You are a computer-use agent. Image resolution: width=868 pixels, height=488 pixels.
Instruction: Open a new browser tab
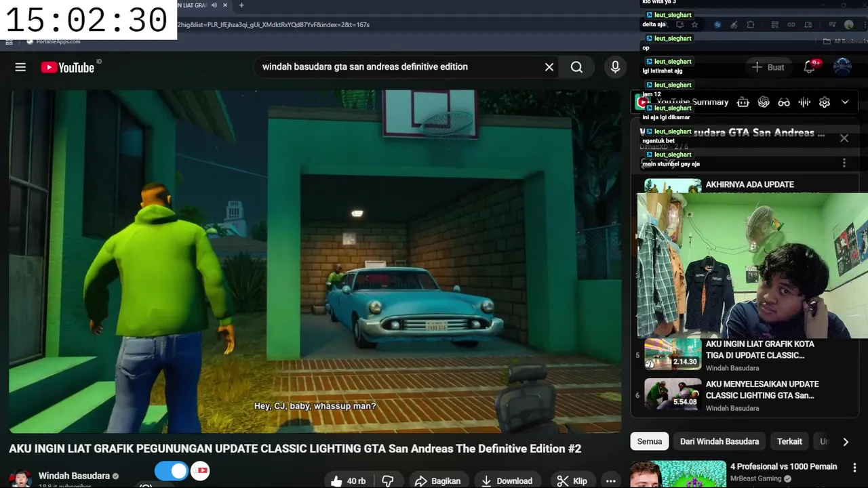(x=241, y=5)
